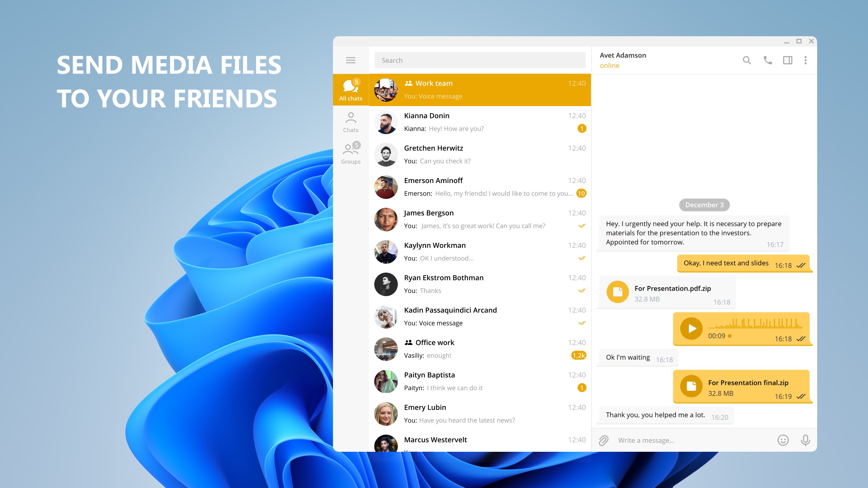Click the Search input field
868x488 pixels.
point(479,60)
